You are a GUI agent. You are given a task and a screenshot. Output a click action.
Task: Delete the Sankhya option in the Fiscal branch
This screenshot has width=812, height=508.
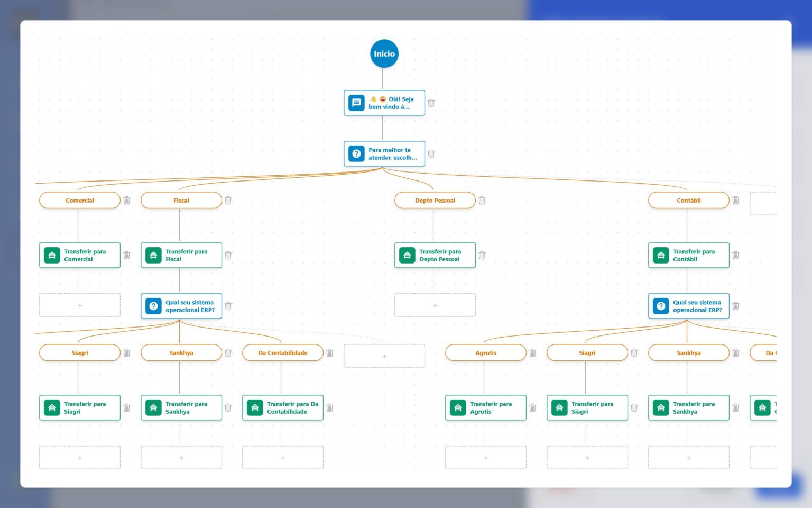coord(228,352)
